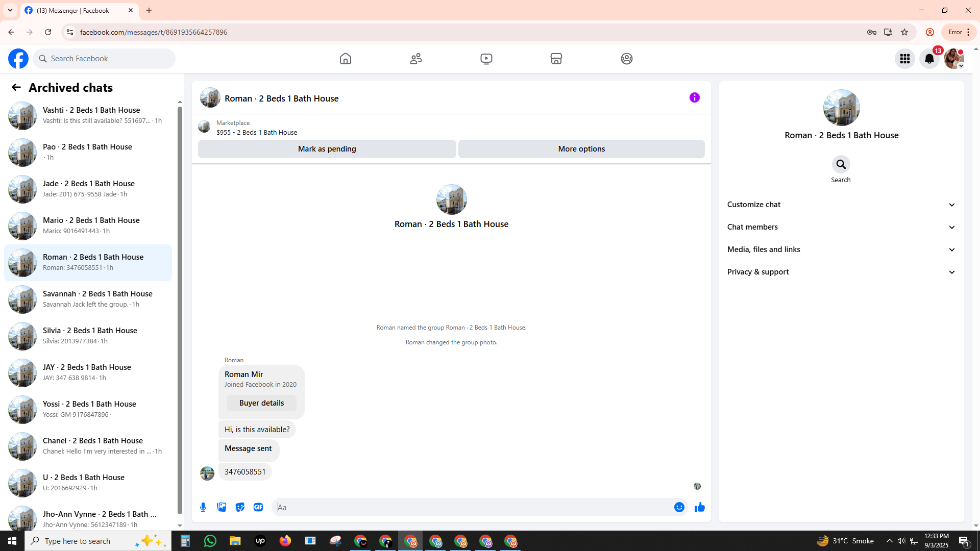Click the phone number message 3476058551
The image size is (980, 551).
[x=245, y=472]
